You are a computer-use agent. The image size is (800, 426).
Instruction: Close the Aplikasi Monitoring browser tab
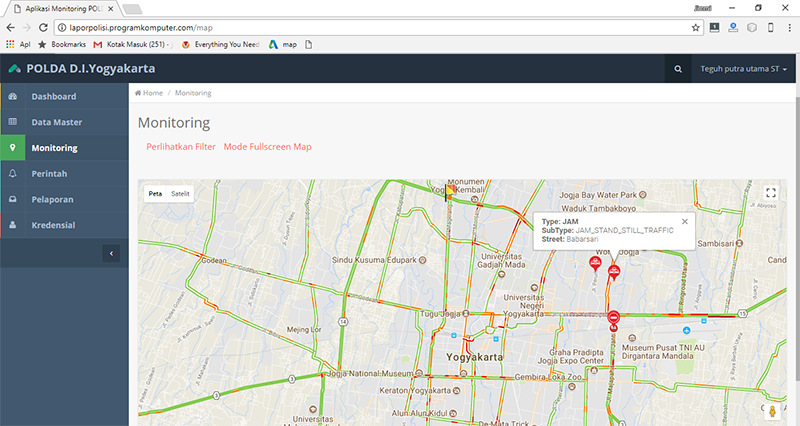[x=111, y=9]
